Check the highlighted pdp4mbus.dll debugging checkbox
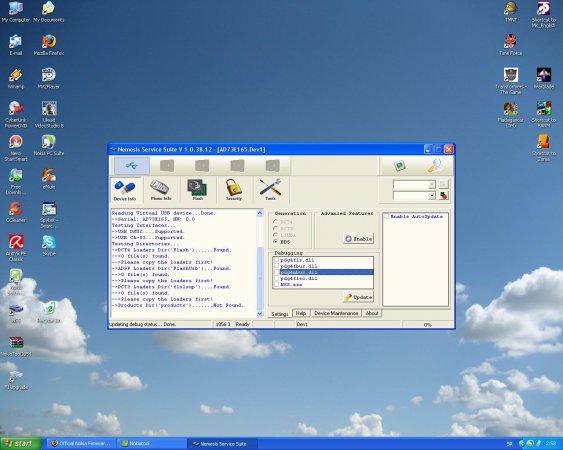Screen dimensions: 563x450 tap(276, 272)
